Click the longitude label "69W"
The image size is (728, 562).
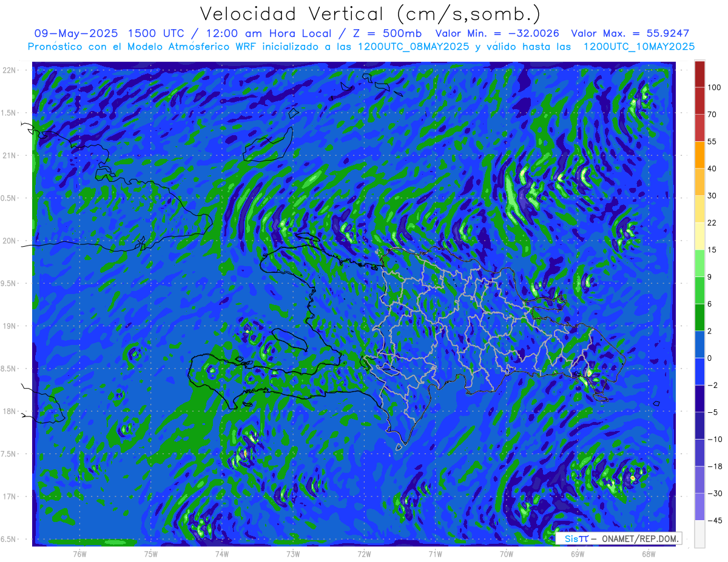click(x=578, y=554)
